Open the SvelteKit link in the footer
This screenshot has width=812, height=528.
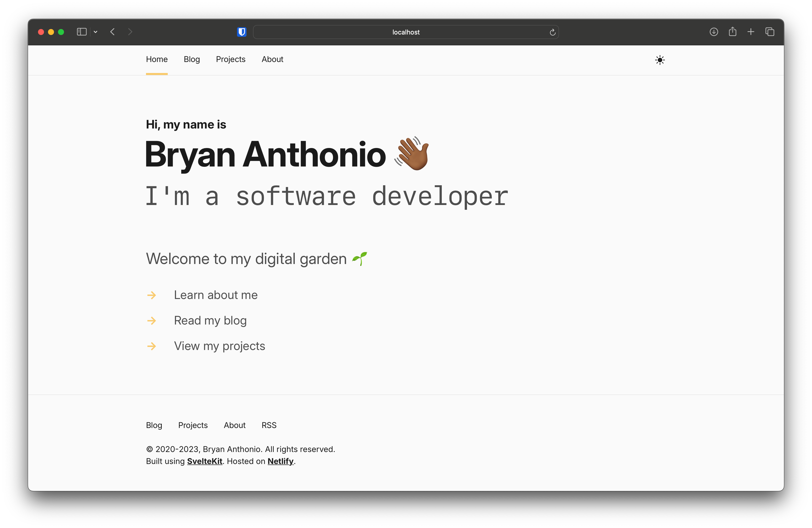click(x=204, y=461)
